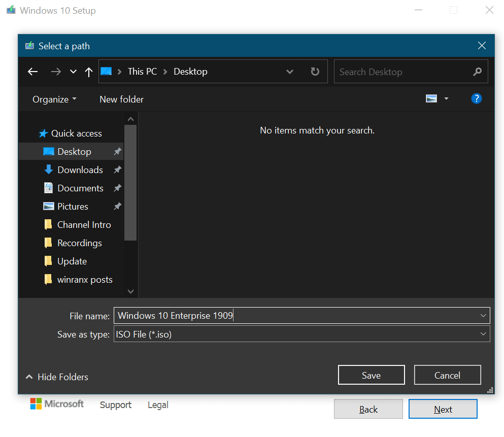Open the Save as type dropdown

pyautogui.click(x=302, y=334)
